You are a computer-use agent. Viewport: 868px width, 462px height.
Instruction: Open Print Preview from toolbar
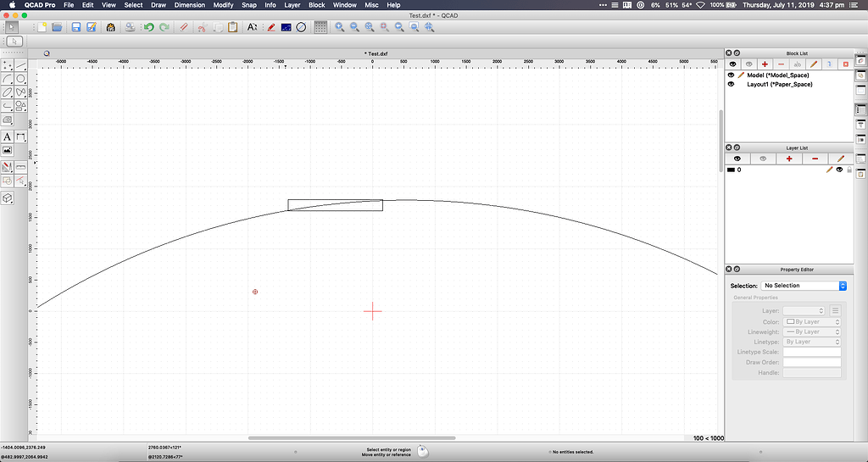coord(130,27)
